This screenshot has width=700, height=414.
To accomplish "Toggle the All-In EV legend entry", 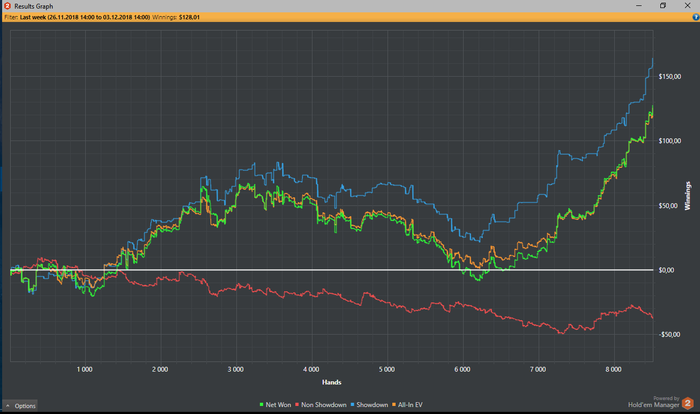I will [407, 405].
